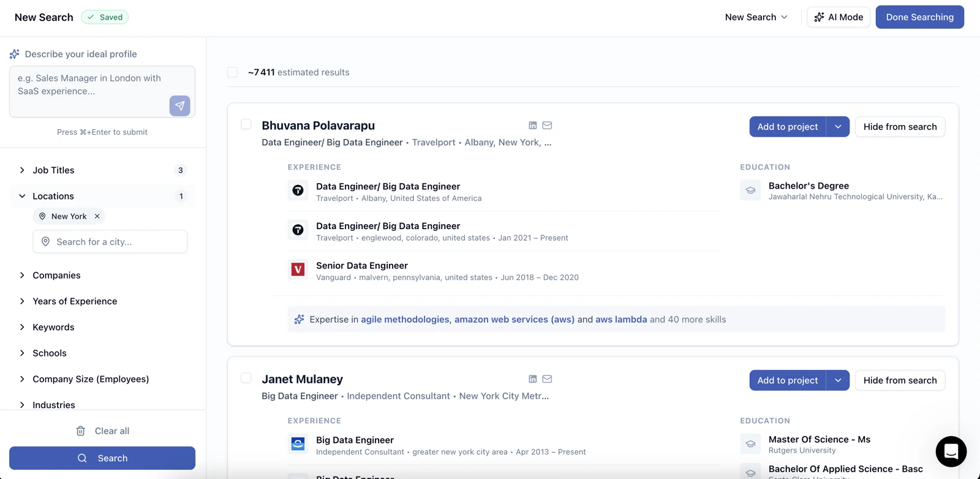The width and height of the screenshot is (980, 479).
Task: Hide Janet Mulaney from search
Action: pos(900,380)
